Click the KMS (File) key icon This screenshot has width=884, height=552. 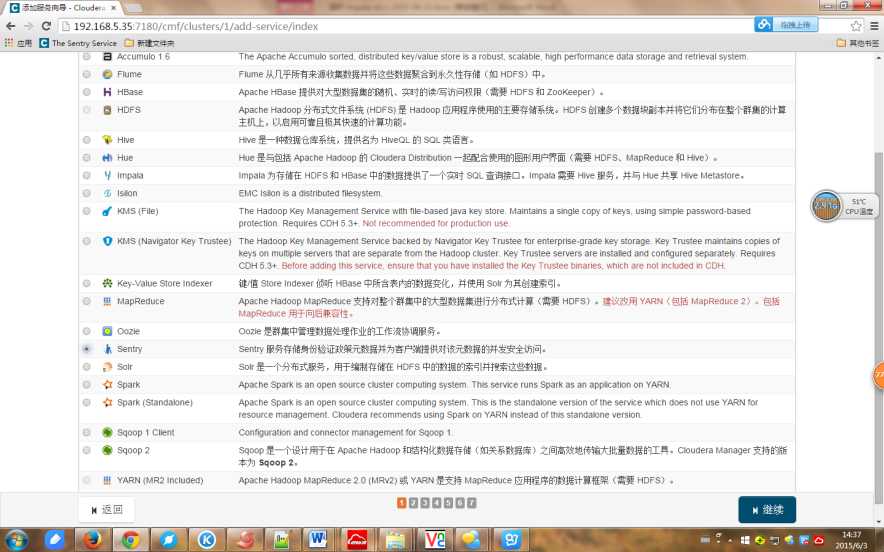tap(107, 211)
